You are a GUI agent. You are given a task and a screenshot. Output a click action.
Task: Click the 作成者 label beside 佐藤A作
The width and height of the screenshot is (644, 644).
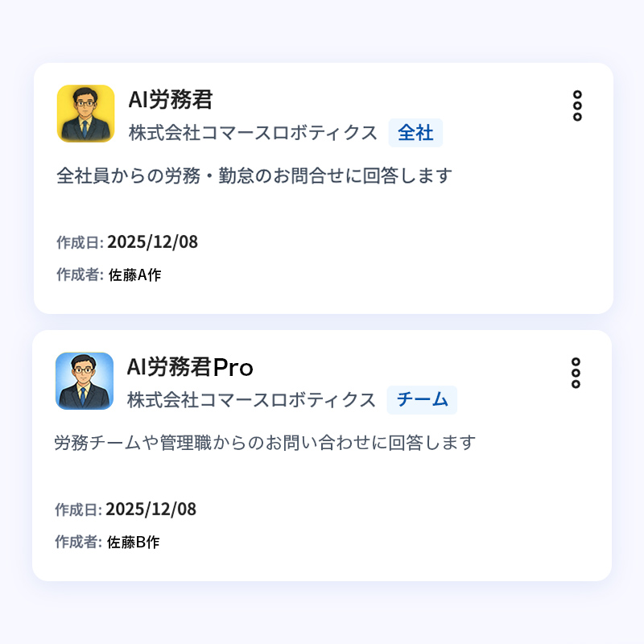[79, 275]
